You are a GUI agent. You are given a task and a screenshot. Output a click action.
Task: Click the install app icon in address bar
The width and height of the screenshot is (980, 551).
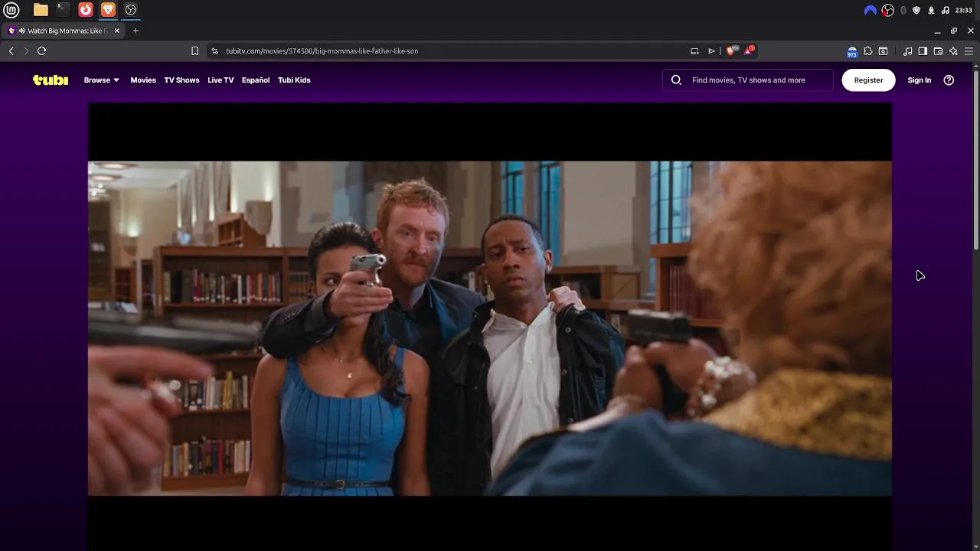tap(694, 51)
